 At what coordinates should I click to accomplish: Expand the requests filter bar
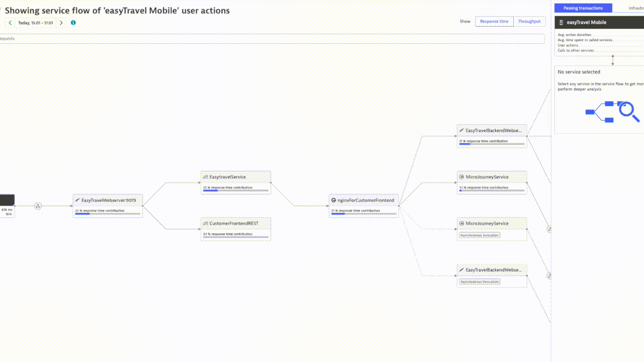pos(272,39)
